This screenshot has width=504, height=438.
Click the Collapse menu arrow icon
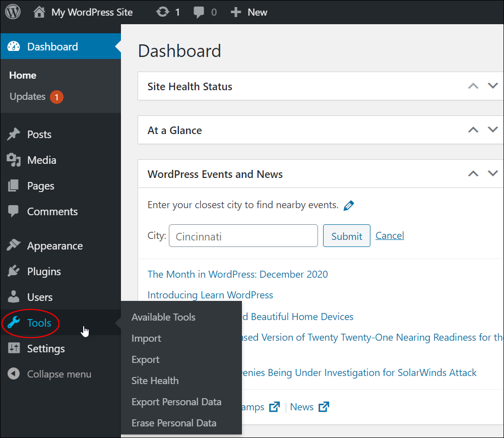click(x=14, y=373)
